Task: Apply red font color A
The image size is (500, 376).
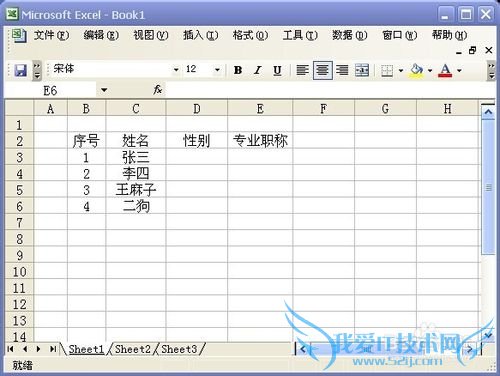Action: point(445,70)
